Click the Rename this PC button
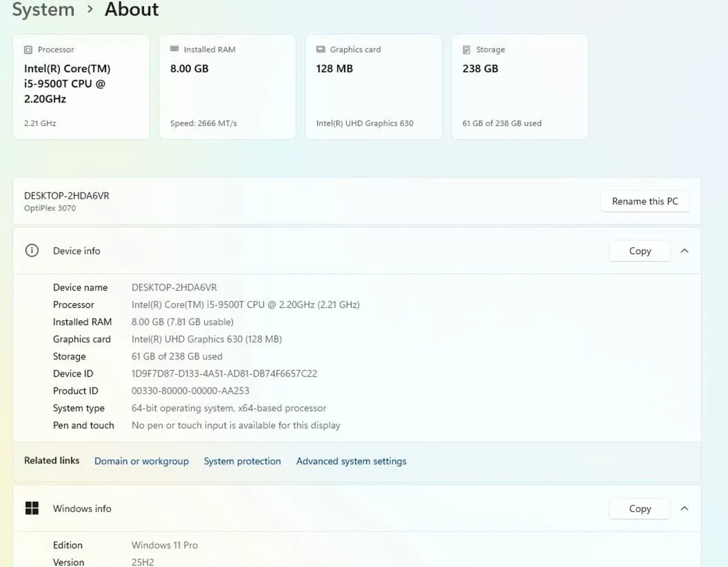 645,201
